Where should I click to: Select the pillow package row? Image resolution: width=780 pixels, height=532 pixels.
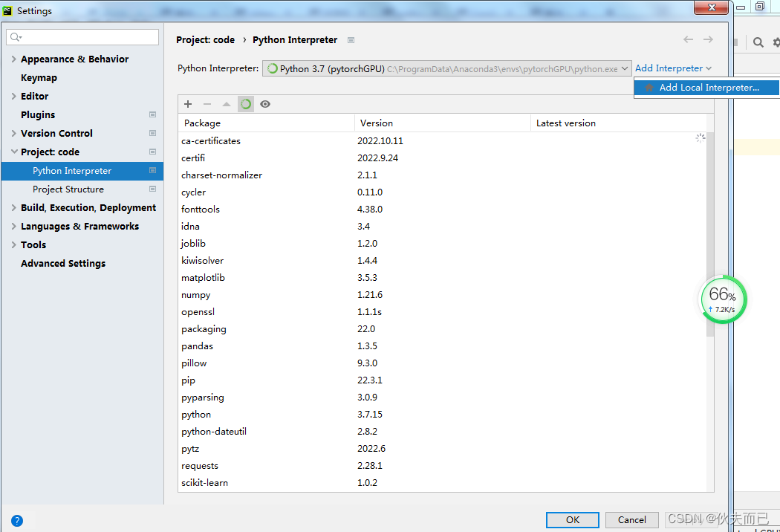(x=442, y=363)
